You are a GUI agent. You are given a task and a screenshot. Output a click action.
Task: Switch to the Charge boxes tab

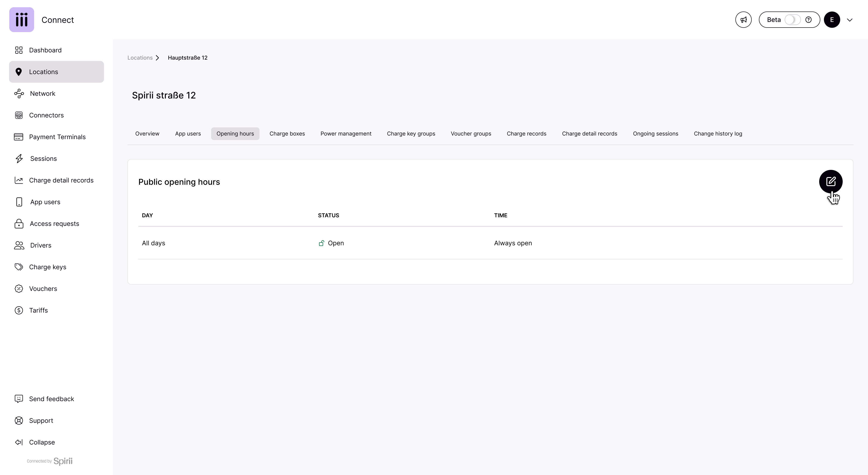click(x=287, y=134)
